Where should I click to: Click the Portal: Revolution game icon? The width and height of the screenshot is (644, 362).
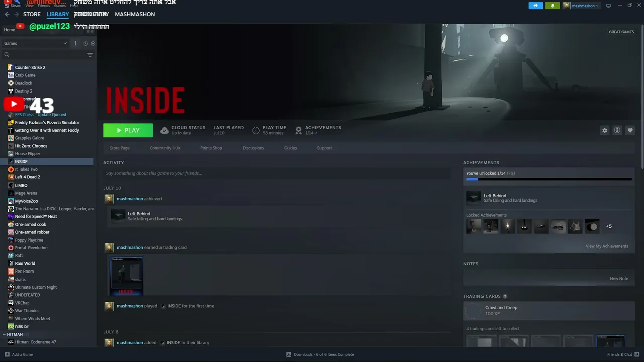[11, 248]
